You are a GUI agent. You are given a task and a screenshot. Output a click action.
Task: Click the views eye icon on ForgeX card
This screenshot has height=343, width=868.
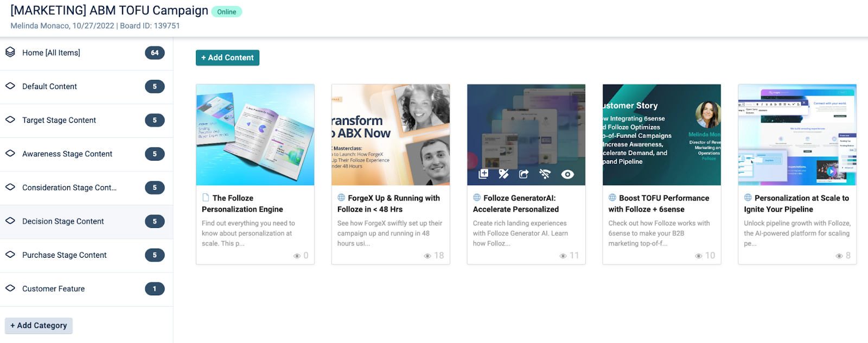(427, 256)
